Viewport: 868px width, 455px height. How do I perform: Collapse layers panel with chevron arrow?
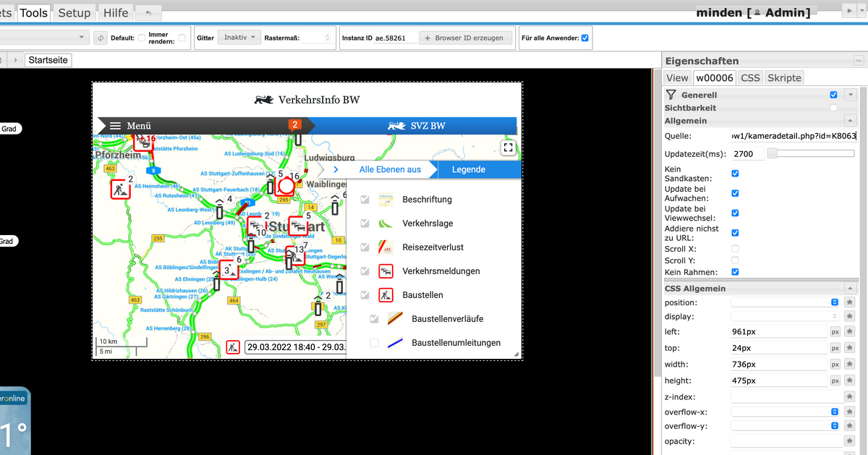pos(336,169)
